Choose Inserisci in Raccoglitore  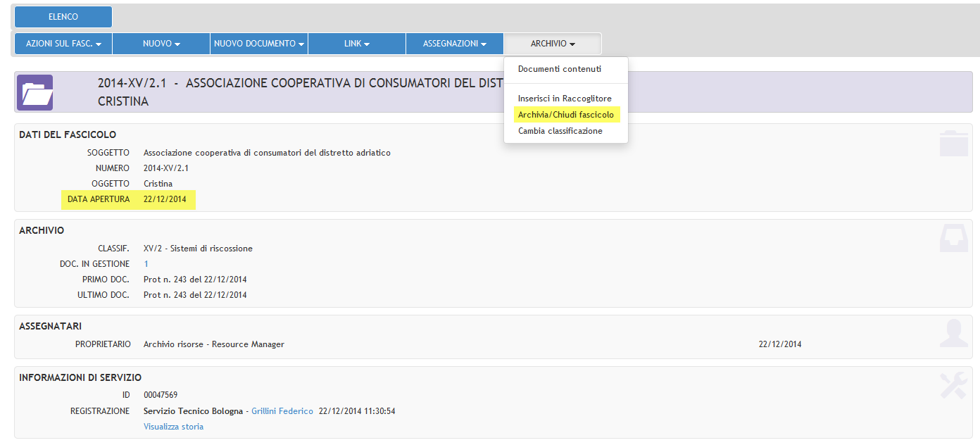coord(565,99)
